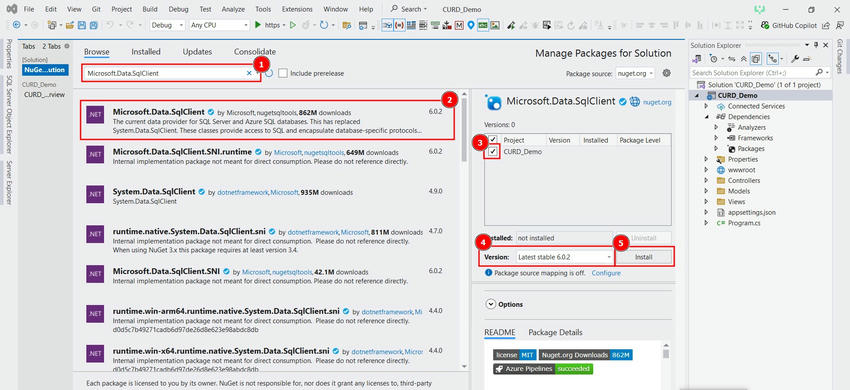The height and width of the screenshot is (390, 850).
Task: Select NuGe...ution tab in vertical tabs
Action: point(45,70)
